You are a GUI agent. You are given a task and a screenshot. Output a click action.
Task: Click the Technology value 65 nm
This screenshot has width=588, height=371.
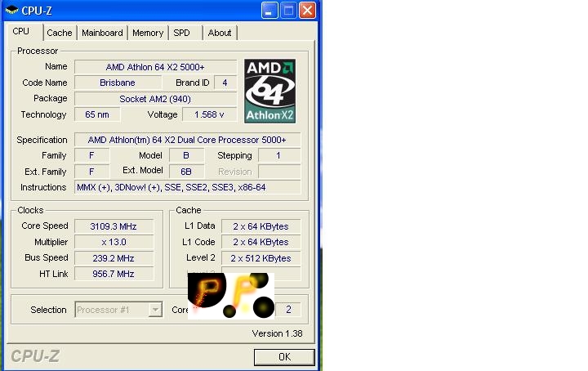click(97, 114)
